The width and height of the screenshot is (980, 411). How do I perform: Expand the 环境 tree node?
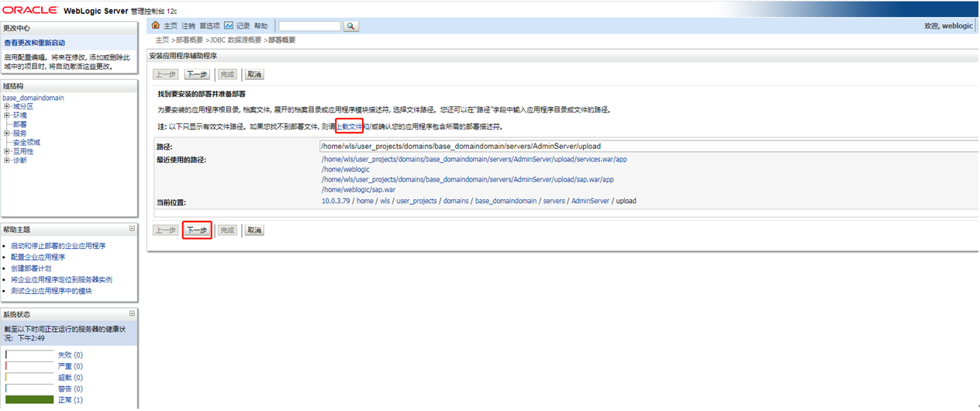7,115
